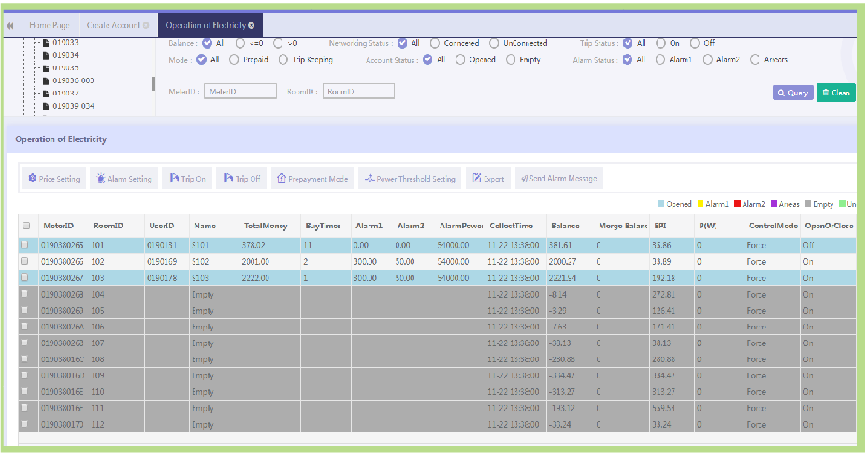Click the MeterID input field
868x453 pixels.
click(240, 92)
